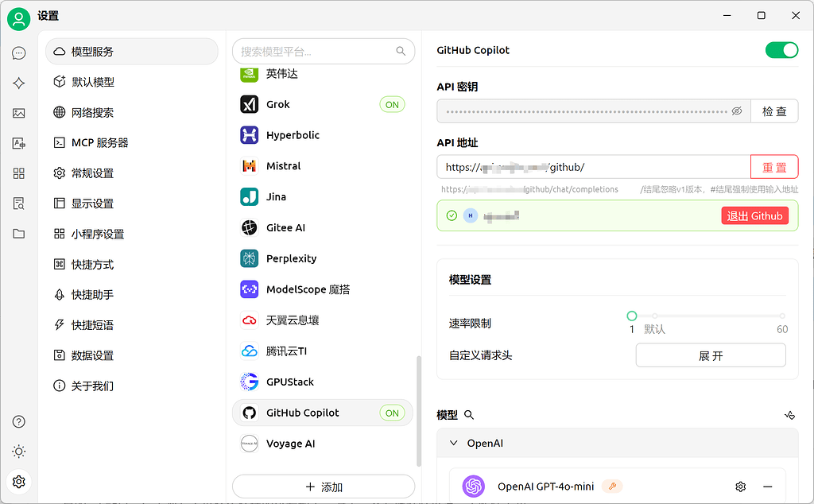
Task: Click the settings gear icon in sidebar
Action: tap(19, 482)
